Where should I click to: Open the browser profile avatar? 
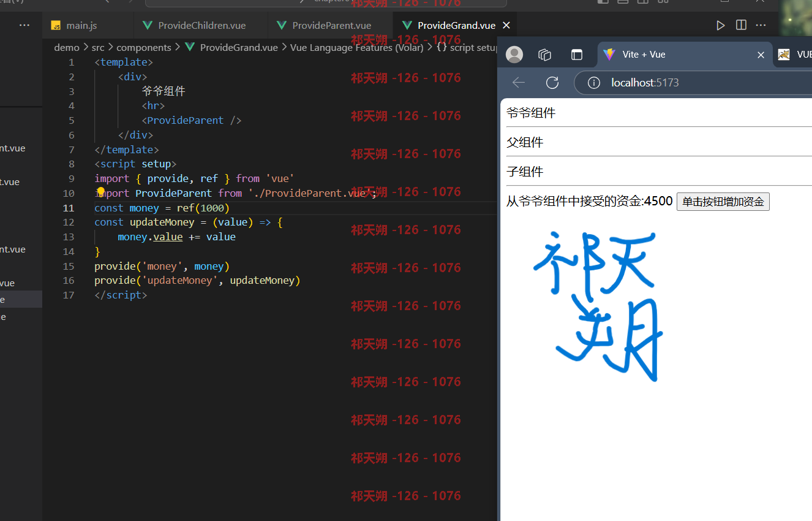pos(515,55)
